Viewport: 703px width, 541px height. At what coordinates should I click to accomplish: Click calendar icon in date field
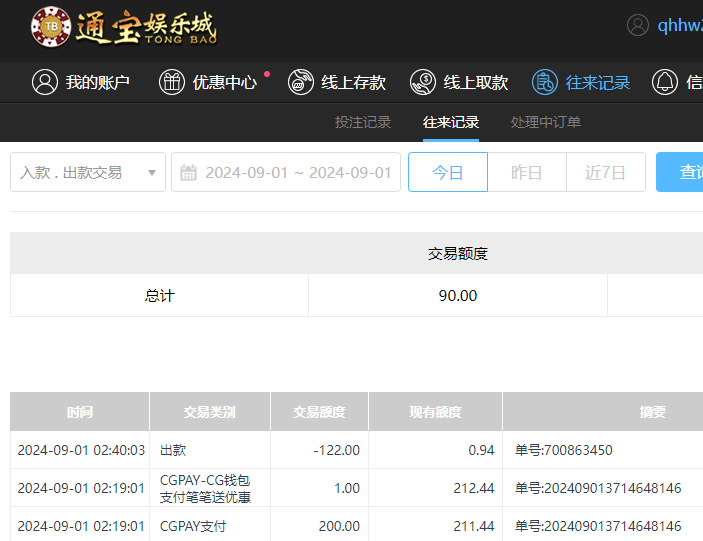pos(189,173)
